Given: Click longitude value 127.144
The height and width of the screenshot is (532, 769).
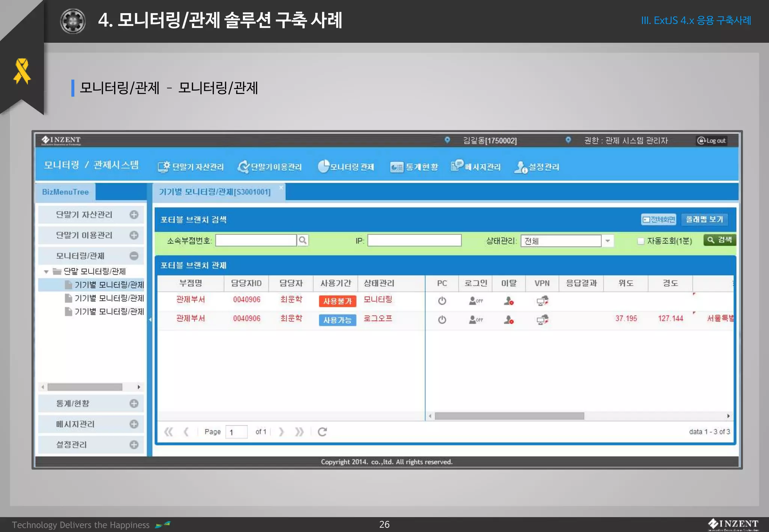Looking at the screenshot, I should [670, 319].
